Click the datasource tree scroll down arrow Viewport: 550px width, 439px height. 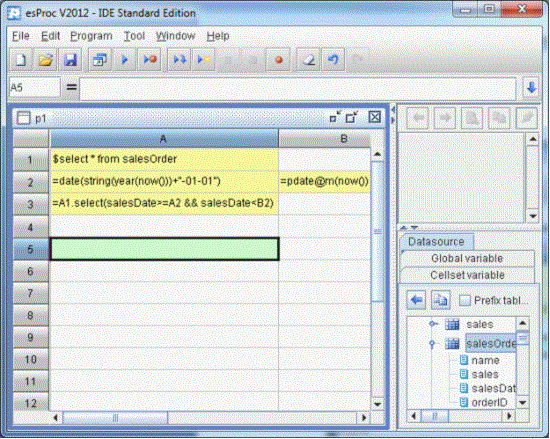(523, 403)
